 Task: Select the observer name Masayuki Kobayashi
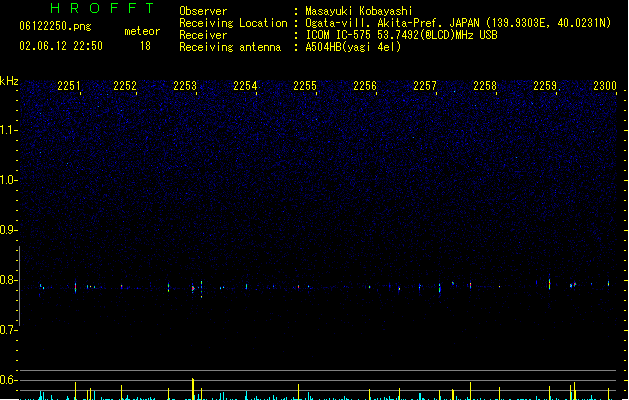(359, 11)
